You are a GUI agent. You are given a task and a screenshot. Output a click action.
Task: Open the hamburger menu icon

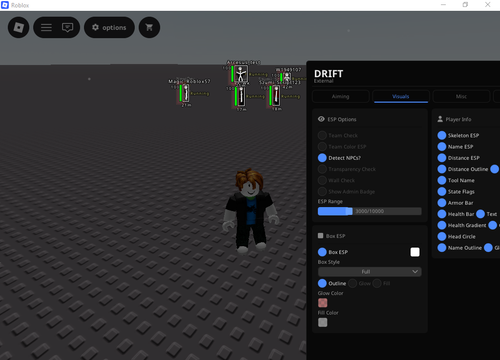46,27
